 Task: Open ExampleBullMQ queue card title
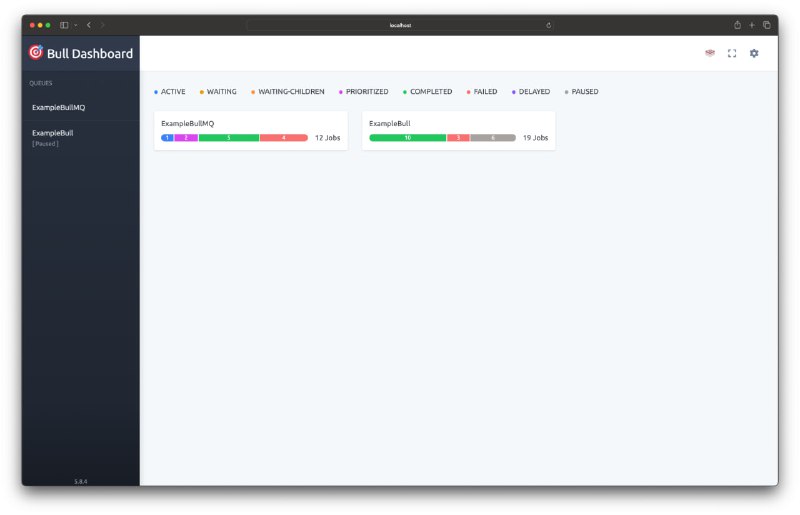click(188, 123)
